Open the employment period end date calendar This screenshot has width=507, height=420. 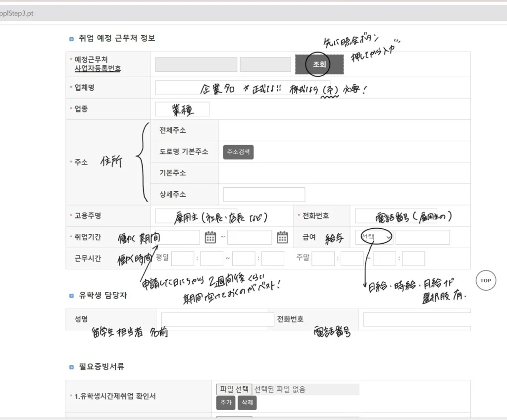point(282,237)
